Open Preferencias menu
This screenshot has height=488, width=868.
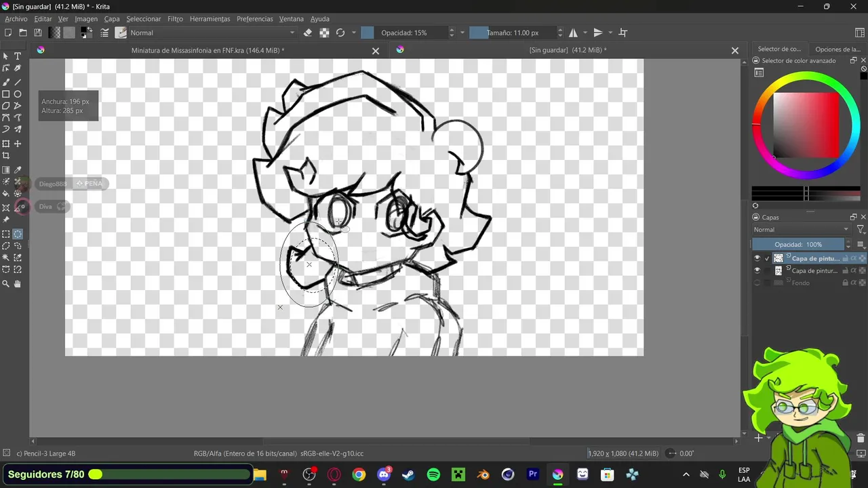pos(255,19)
